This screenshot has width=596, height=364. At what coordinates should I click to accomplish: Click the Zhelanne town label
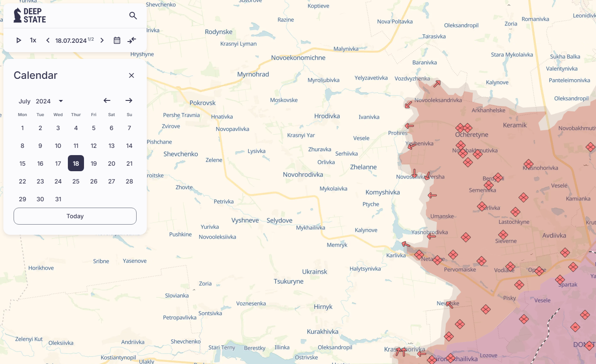tap(364, 167)
